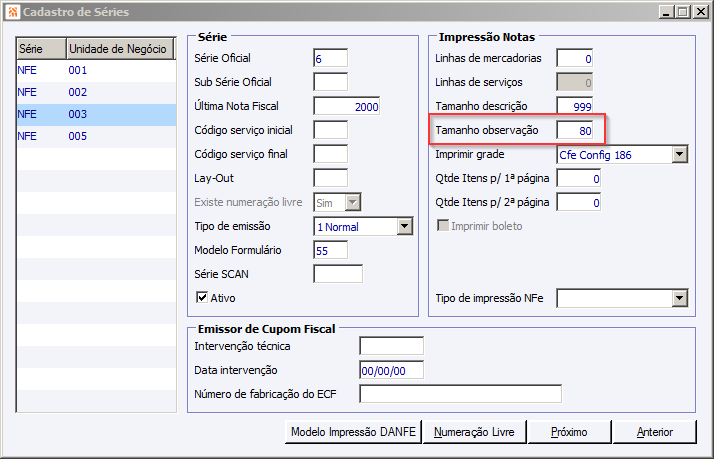Select the NFE row with unit 005
Viewport: 714px width, 459px height.
(90, 136)
